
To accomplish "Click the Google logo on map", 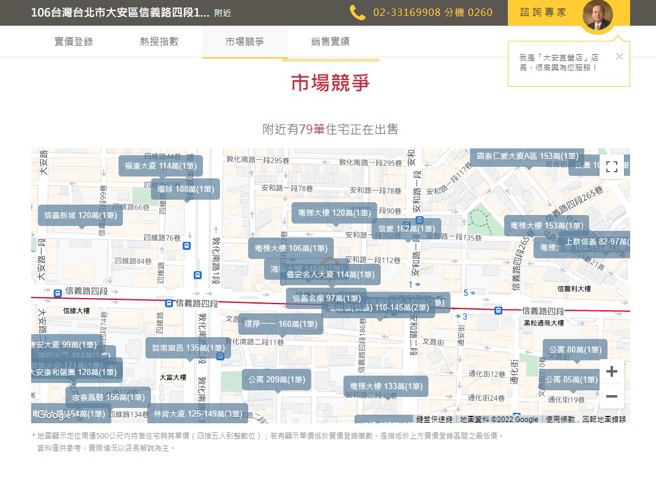I will pos(54,415).
